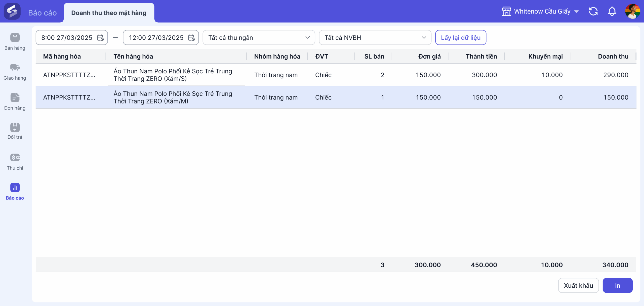Open the Giao hàng truck icon
This screenshot has width=644, height=306.
[15, 67]
